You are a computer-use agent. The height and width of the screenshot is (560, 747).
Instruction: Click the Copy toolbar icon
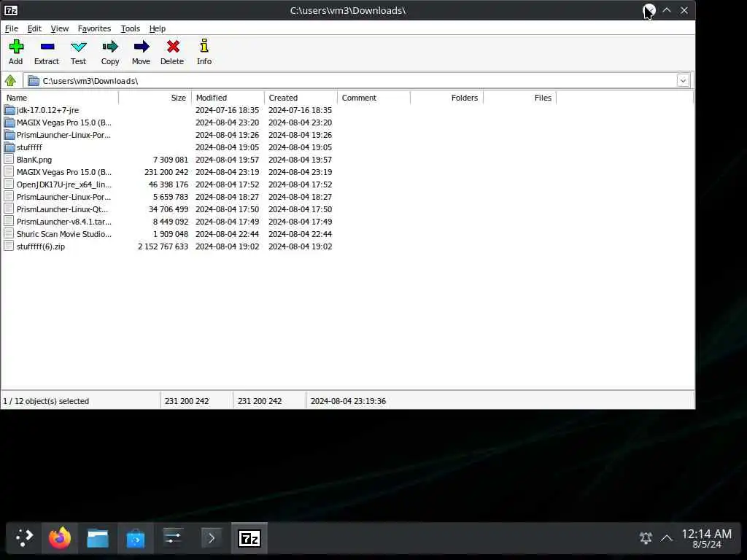tap(110, 47)
